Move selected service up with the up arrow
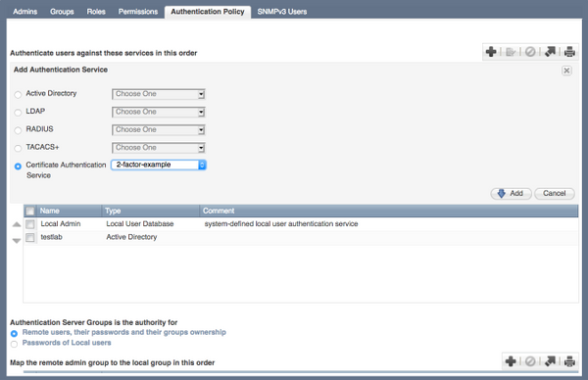Image resolution: width=588 pixels, height=380 pixels. [17, 224]
